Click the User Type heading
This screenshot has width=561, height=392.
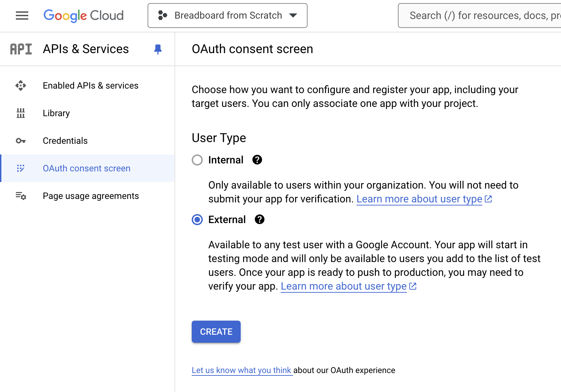click(219, 138)
